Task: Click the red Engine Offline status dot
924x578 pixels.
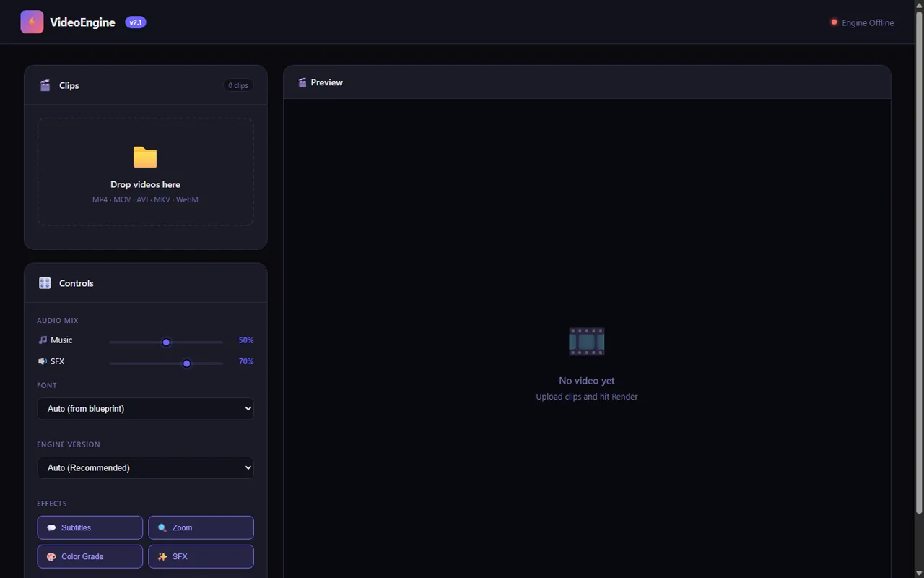Action: pyautogui.click(x=834, y=22)
